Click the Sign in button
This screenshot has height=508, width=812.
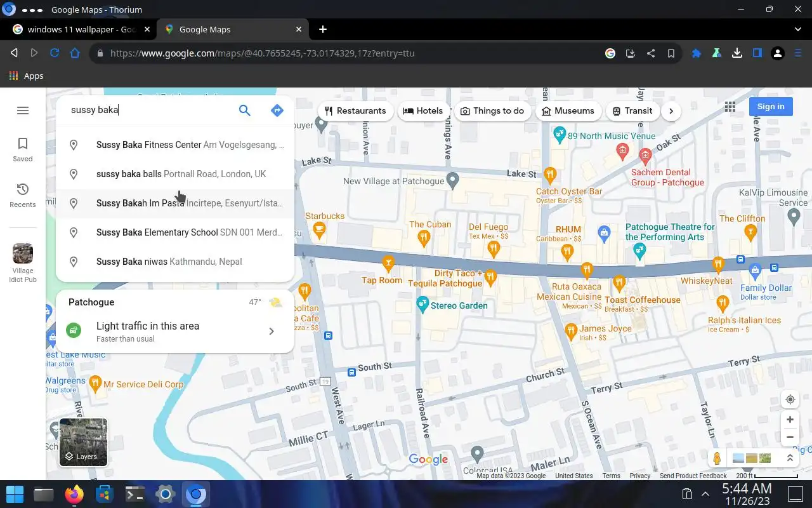coord(771,107)
